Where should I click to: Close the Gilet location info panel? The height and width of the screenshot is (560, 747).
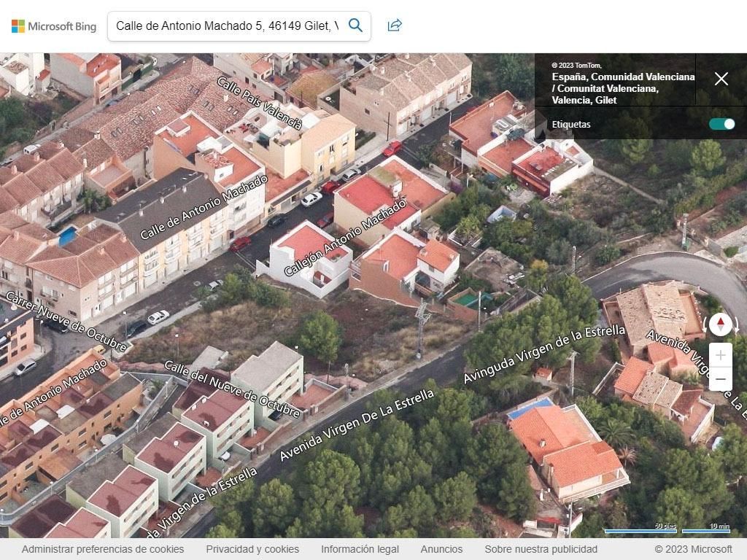(721, 79)
